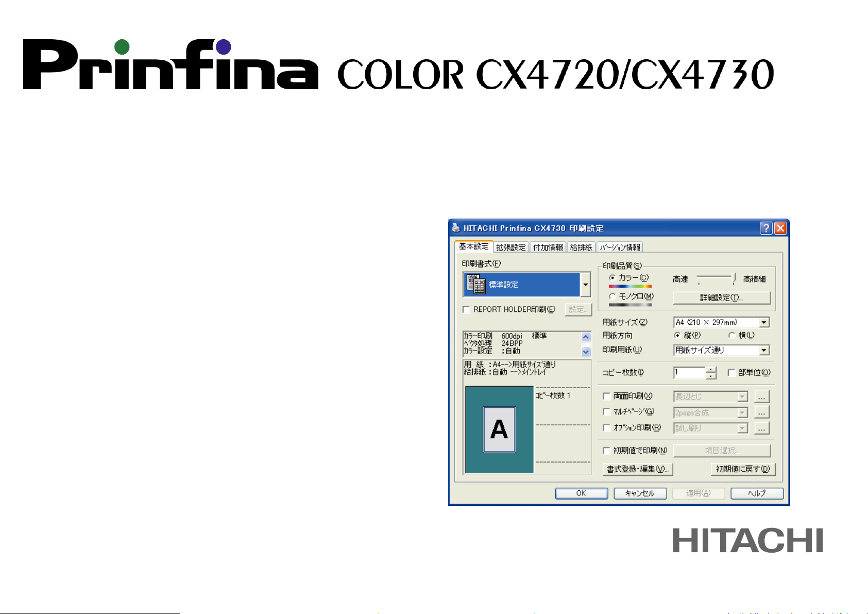Click the 項目選択... button
Screen dimensions: 868x614
pyautogui.click(x=722, y=451)
